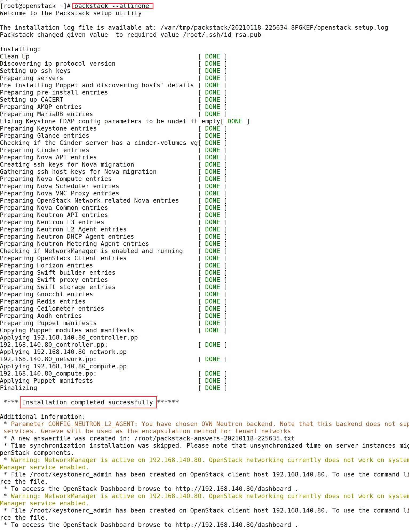Click the 'Finalizing' line
This screenshot has width=409, height=532.
(x=18, y=388)
